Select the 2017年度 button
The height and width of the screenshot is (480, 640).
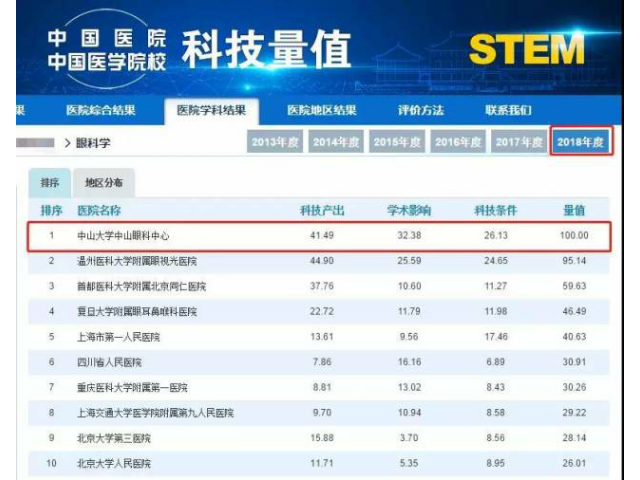pos(519,142)
